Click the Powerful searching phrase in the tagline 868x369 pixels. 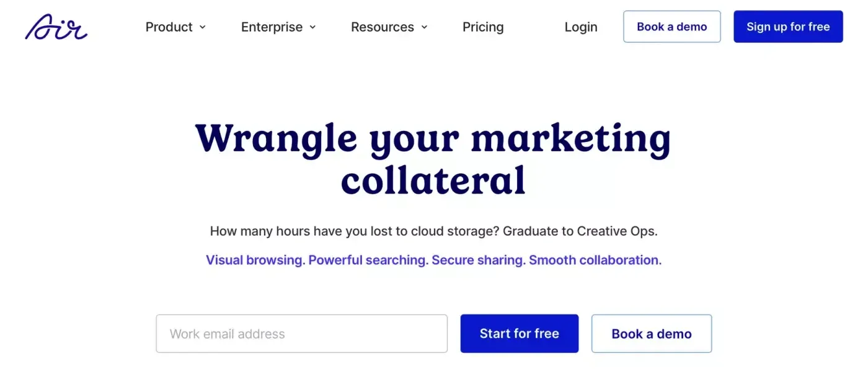tap(368, 260)
